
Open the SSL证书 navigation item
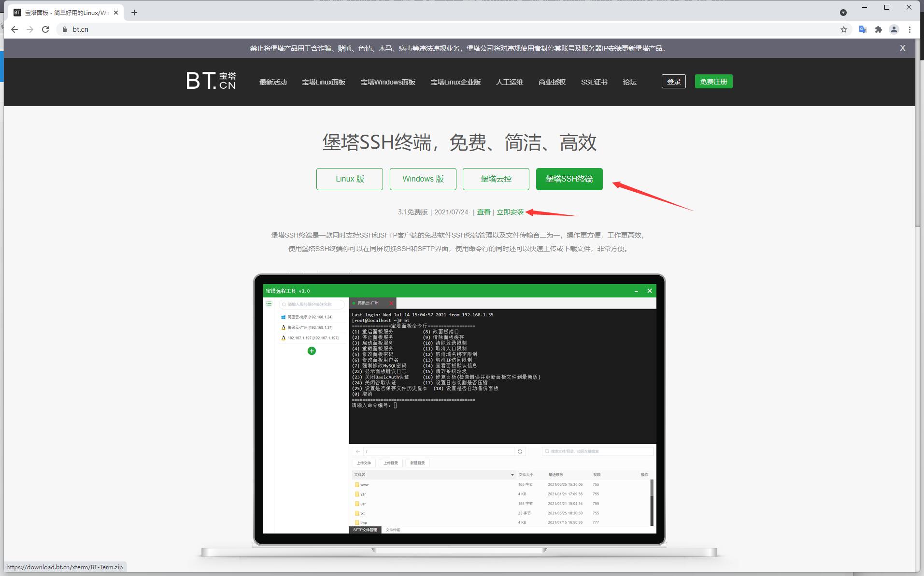pos(594,82)
